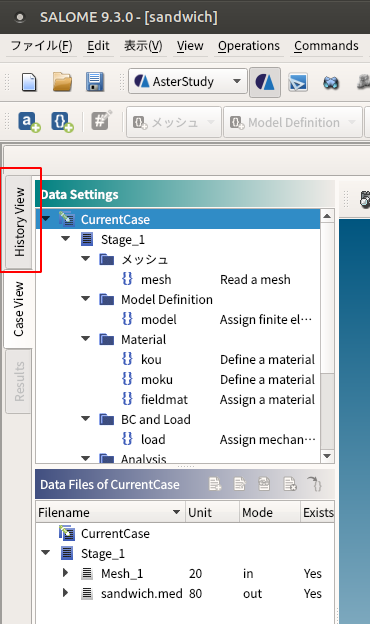Open the Operations menu
Viewport: 370px width, 624px height.
coord(249,46)
